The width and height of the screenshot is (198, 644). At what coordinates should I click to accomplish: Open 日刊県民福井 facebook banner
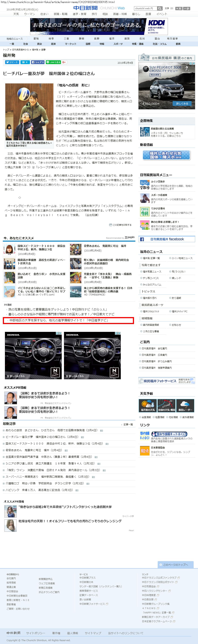point(167,239)
